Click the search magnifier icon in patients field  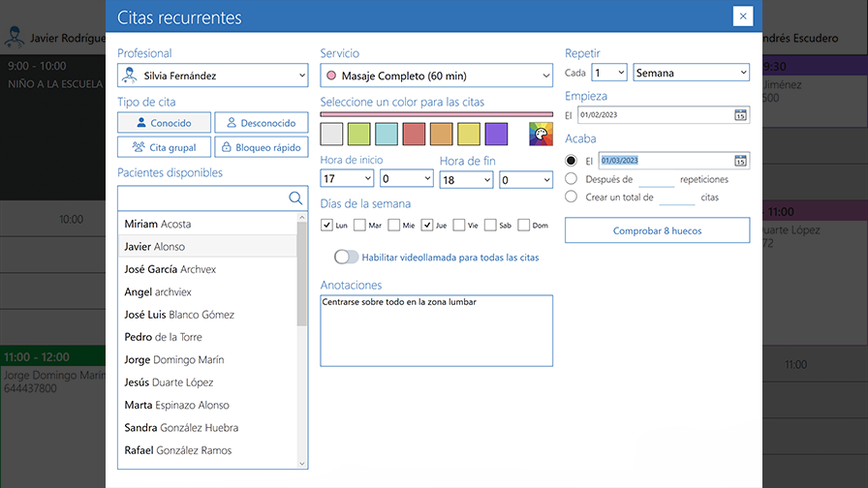click(295, 198)
